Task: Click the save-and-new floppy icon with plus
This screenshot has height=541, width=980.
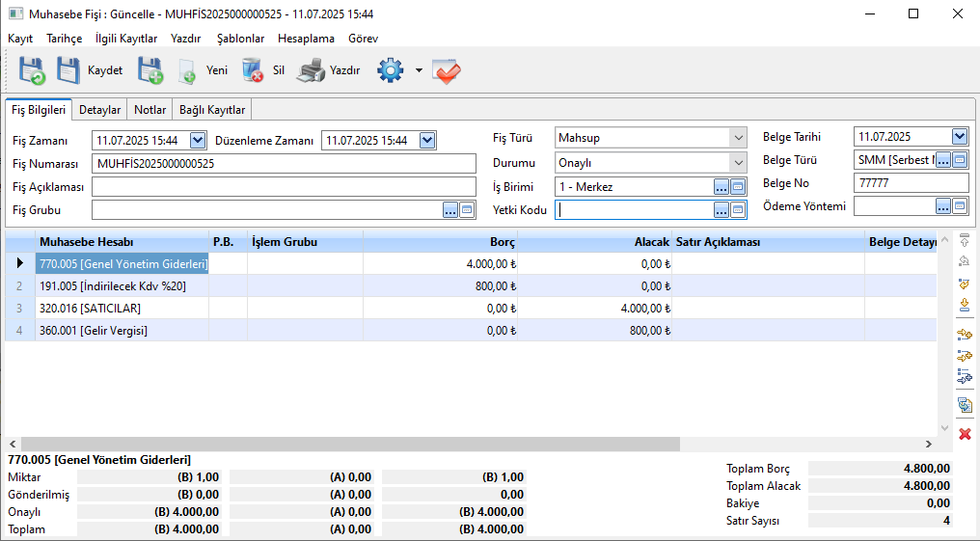Action: click(150, 70)
